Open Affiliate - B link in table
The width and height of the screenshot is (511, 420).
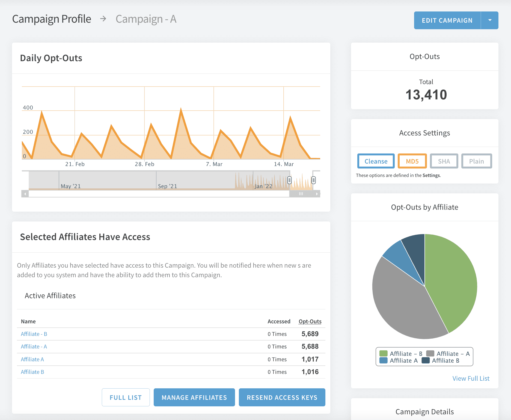coord(34,334)
